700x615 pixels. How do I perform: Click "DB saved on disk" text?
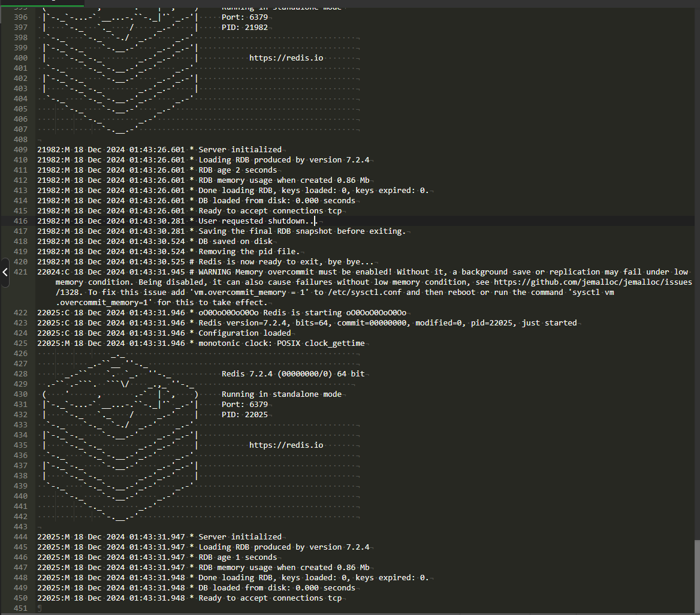click(236, 242)
